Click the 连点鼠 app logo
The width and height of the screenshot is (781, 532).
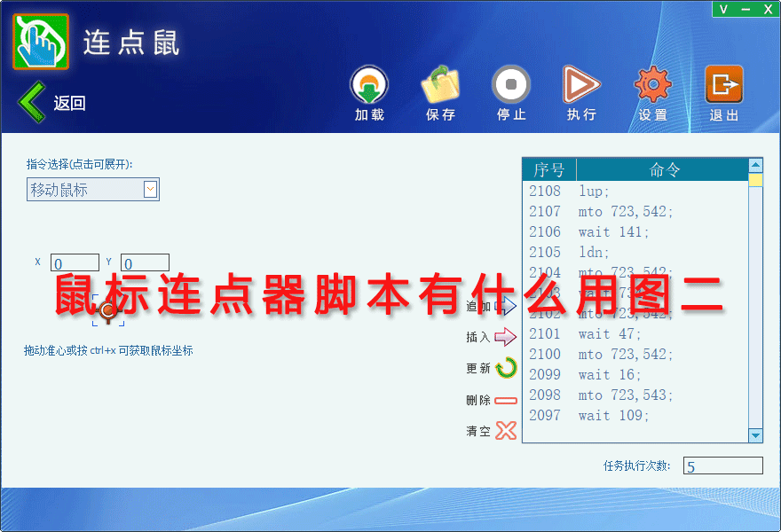pyautogui.click(x=41, y=42)
